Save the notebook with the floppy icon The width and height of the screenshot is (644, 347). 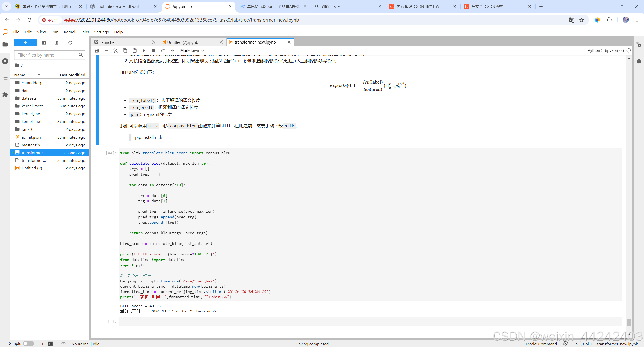coord(97,51)
